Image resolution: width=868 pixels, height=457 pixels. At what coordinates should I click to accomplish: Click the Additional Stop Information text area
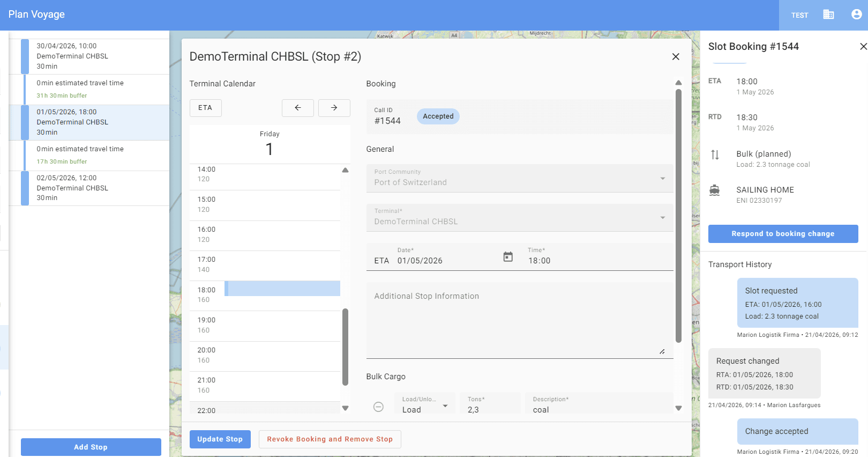[x=520, y=320]
